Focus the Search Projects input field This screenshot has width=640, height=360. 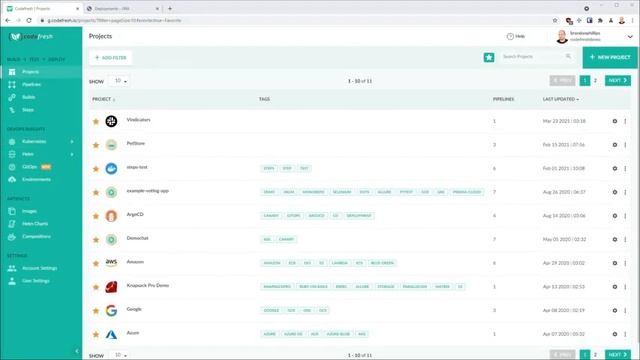tap(533, 56)
